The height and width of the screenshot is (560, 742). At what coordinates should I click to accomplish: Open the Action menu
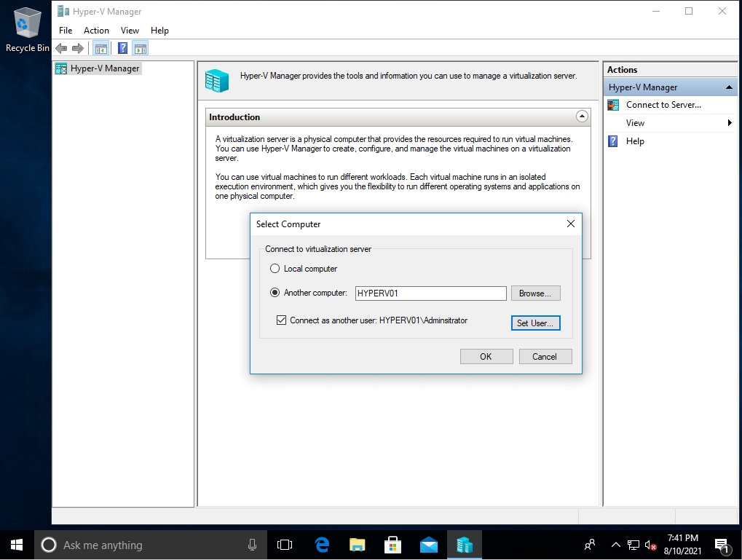coord(96,31)
